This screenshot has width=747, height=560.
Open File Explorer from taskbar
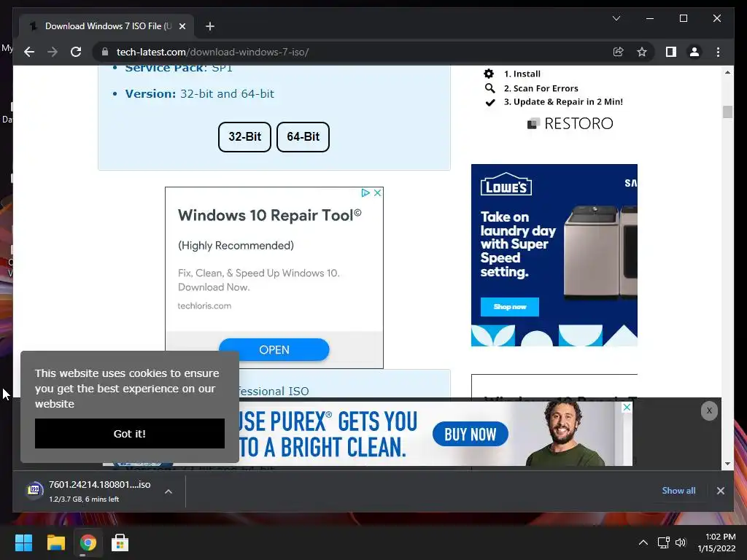click(x=55, y=542)
